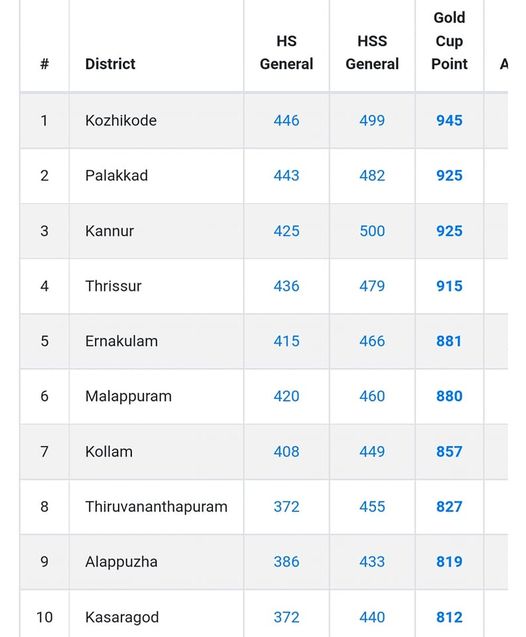Click Malappuram's HS General score 420
526x637 pixels.
coord(286,396)
